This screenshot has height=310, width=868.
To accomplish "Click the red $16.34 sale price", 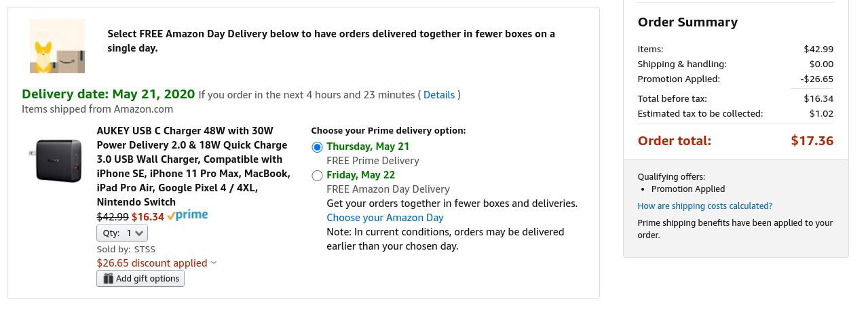I will pos(148,217).
